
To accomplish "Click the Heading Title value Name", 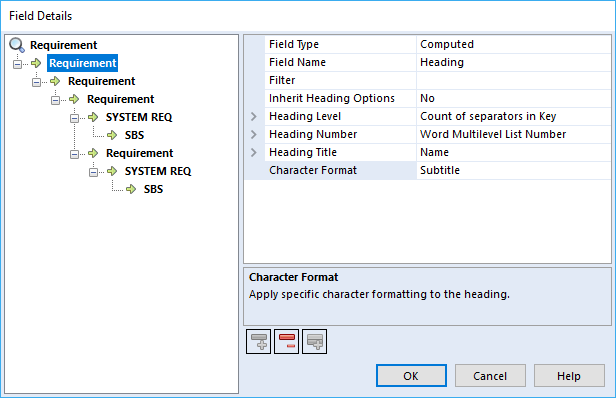I will [513, 152].
